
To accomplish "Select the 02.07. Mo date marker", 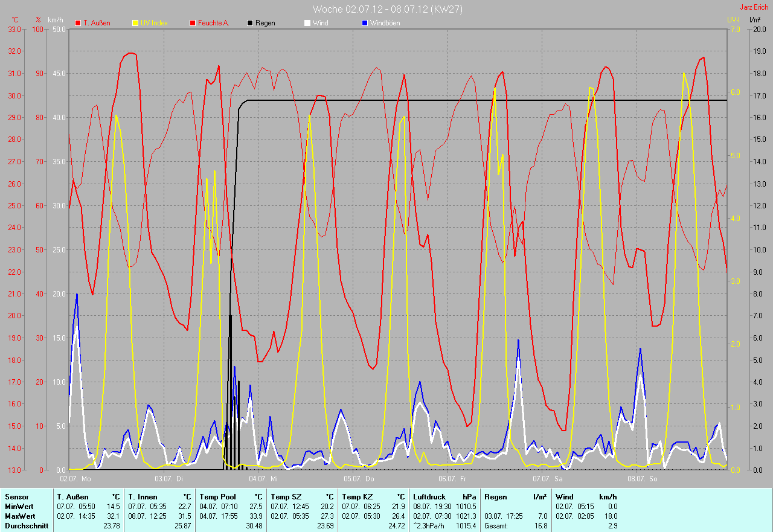I will [75, 479].
